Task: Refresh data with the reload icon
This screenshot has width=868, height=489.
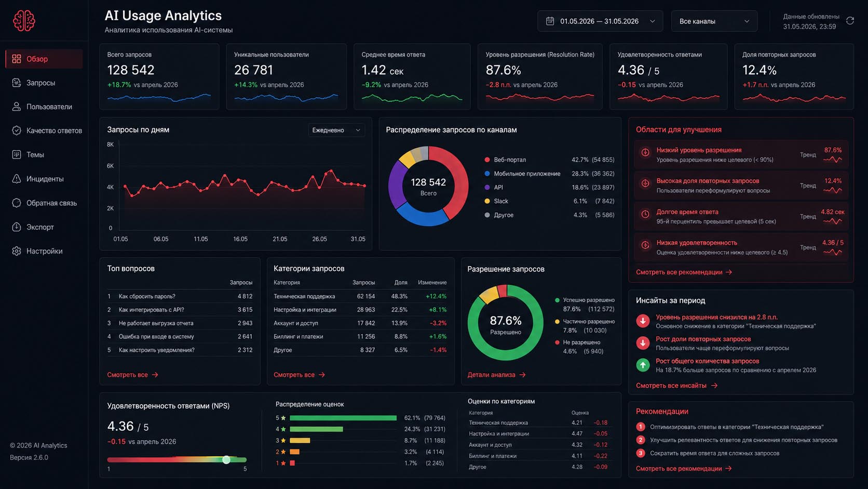Action: click(850, 21)
